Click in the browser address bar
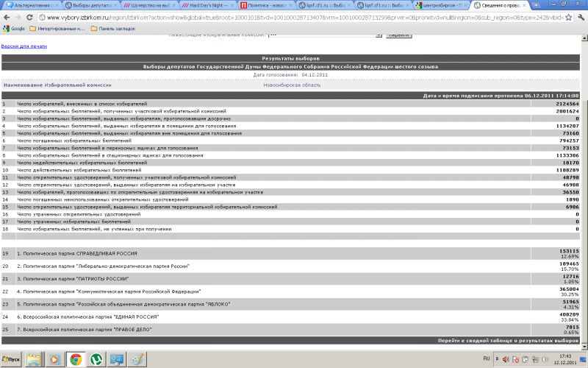 [x=294, y=17]
